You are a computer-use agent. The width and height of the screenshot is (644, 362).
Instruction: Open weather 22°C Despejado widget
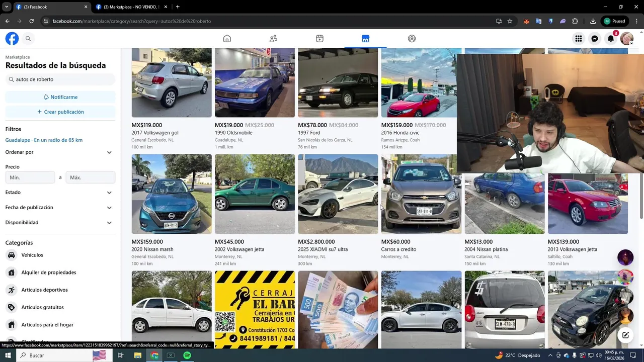coord(517,355)
